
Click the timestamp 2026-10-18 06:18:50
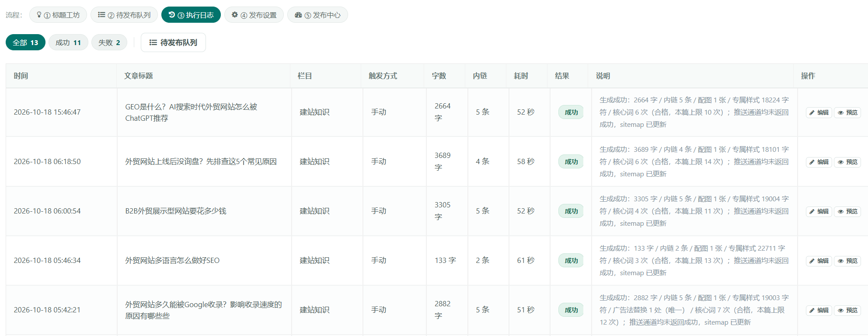click(x=47, y=161)
